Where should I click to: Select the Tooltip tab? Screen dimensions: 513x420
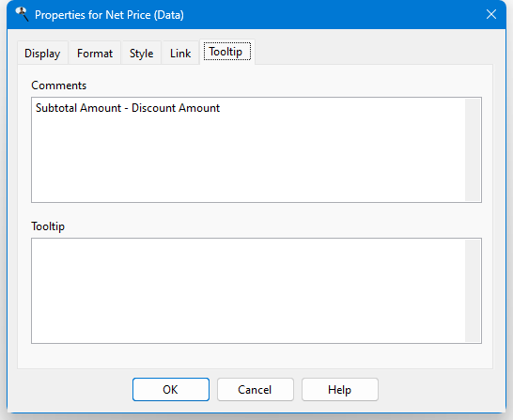pyautogui.click(x=227, y=52)
